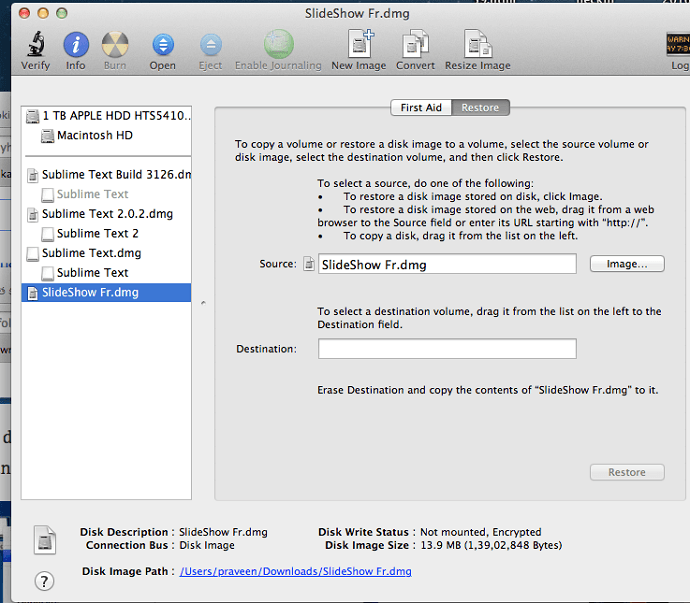Open the selected disk image using the toolbar
The width and height of the screenshot is (690, 603).
click(x=163, y=44)
